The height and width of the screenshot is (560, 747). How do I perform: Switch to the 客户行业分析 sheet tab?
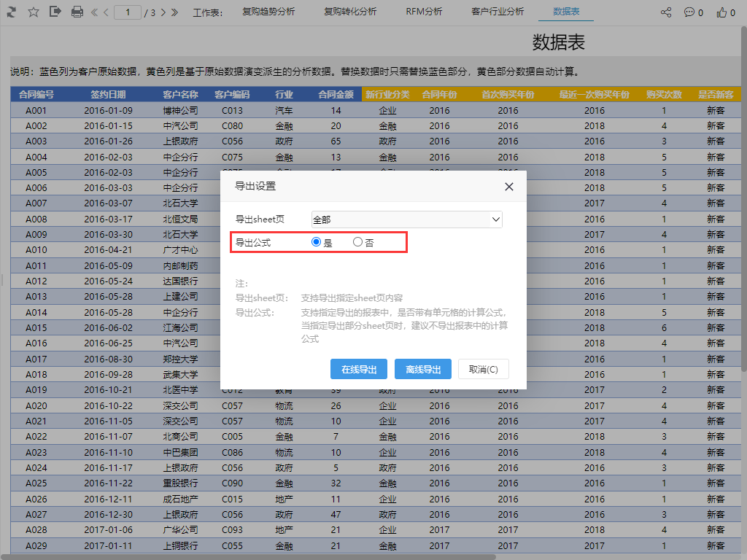pyautogui.click(x=498, y=12)
